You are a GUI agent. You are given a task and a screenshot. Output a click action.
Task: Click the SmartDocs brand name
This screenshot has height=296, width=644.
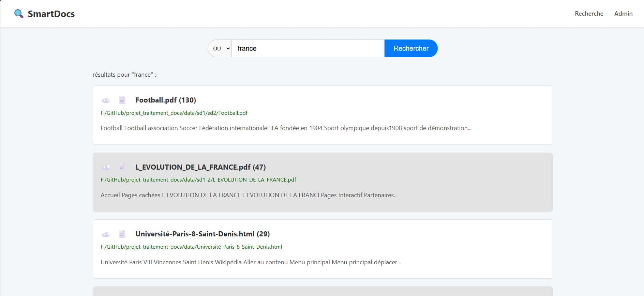[x=51, y=14]
